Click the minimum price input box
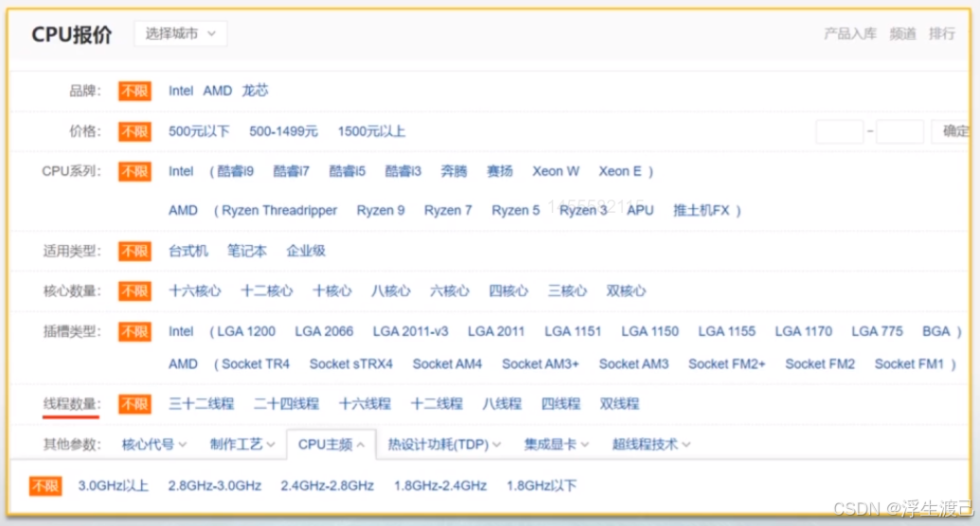This screenshot has width=980, height=526. tap(839, 131)
